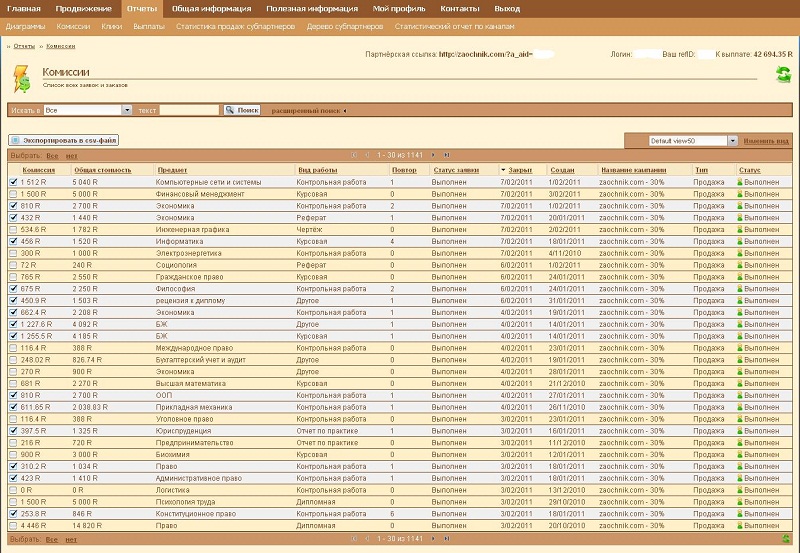Uncheck the Прикладная механика row checkbox
The width and height of the screenshot is (800, 553).
(13, 407)
